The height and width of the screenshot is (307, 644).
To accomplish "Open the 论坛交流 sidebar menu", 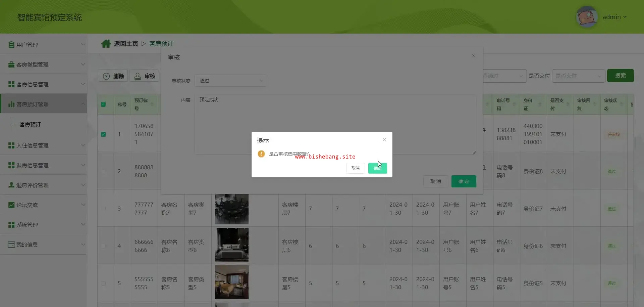I will 44,205.
